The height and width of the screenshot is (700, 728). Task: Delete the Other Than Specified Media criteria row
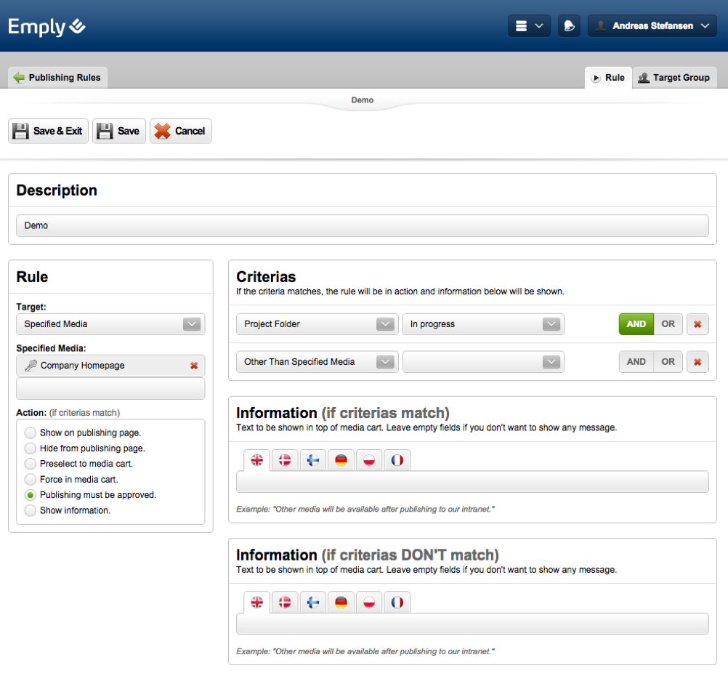pyautogui.click(x=697, y=362)
